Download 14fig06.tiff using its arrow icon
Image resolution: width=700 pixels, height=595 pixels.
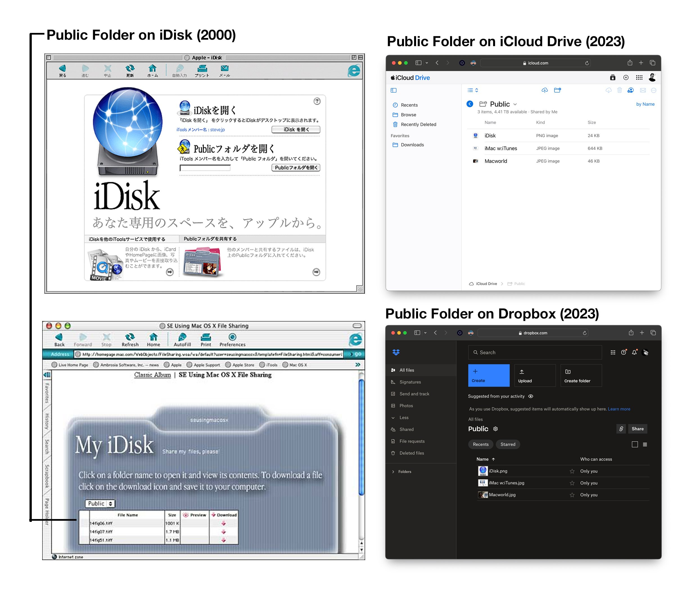tap(223, 523)
